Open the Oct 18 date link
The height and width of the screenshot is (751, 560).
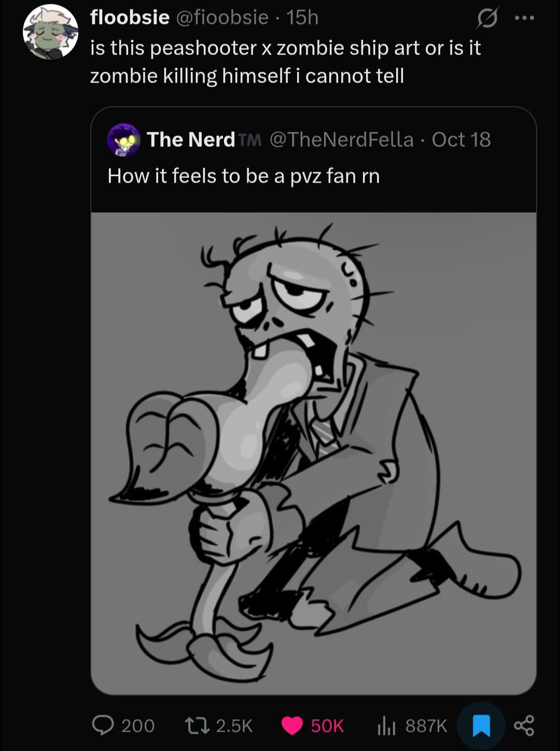(x=461, y=140)
